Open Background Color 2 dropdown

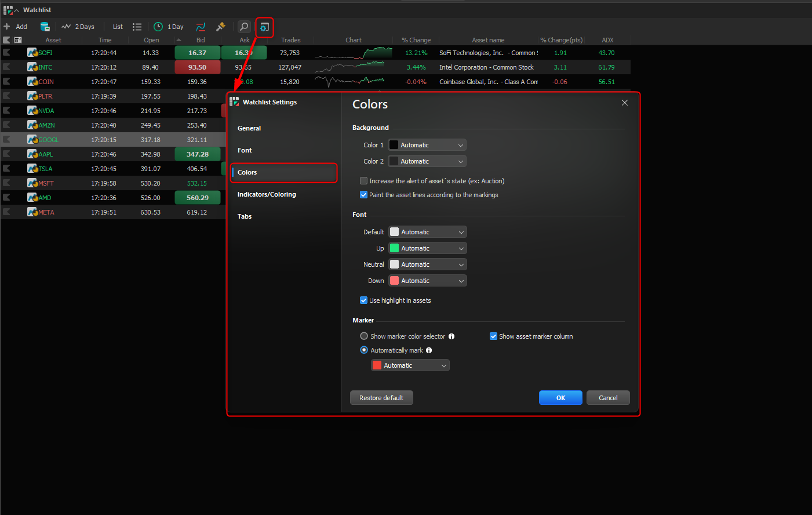(427, 161)
